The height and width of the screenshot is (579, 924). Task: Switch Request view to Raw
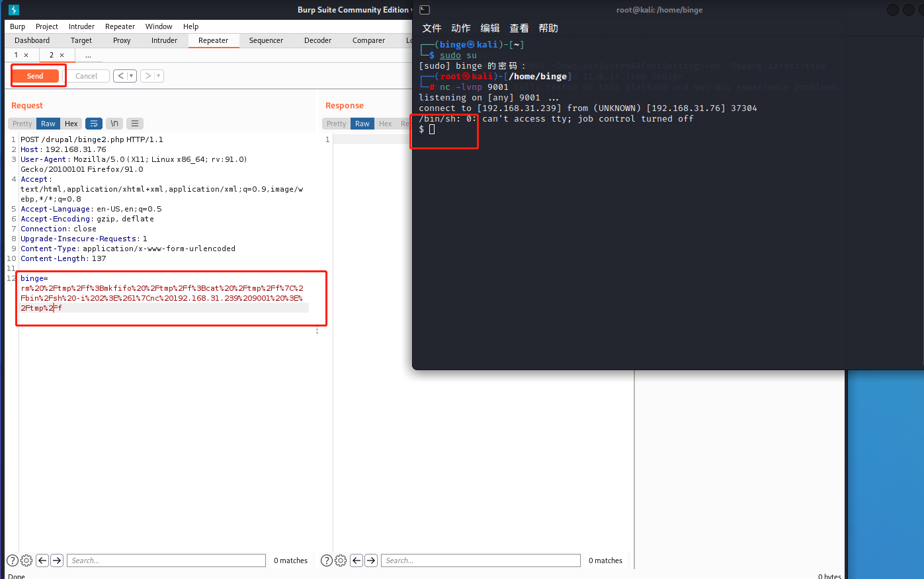pyautogui.click(x=48, y=124)
